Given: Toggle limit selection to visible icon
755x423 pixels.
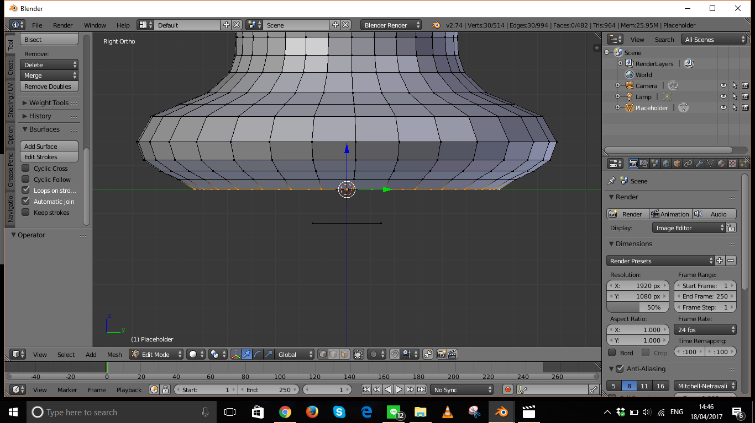Looking at the screenshot, I should click(358, 355).
